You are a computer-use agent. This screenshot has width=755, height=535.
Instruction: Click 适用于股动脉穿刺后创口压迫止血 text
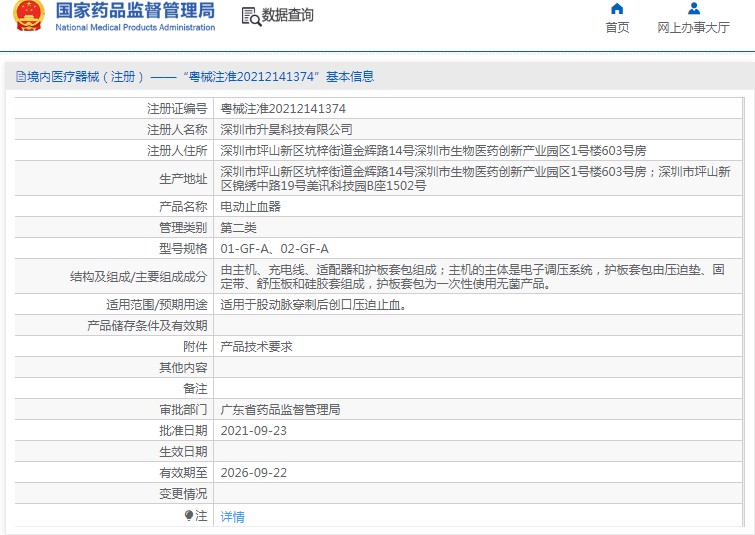(x=313, y=305)
